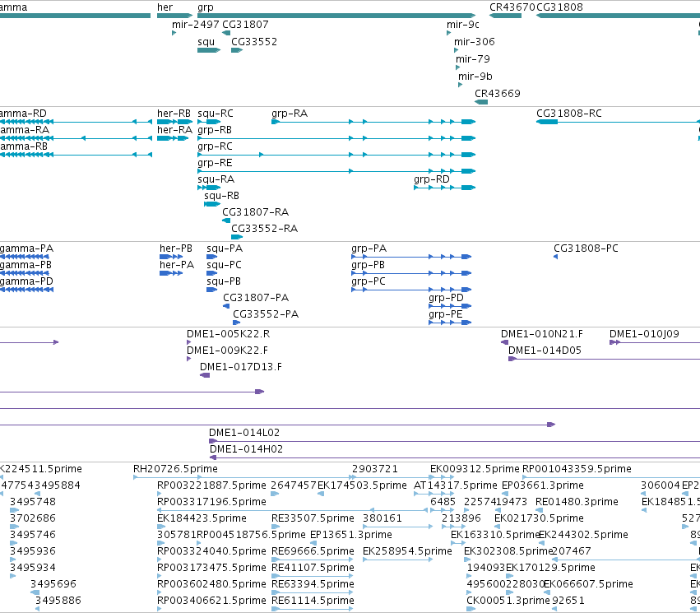Click the RE41107.5prime EST label
This screenshot has width=700, height=613.
(x=313, y=568)
